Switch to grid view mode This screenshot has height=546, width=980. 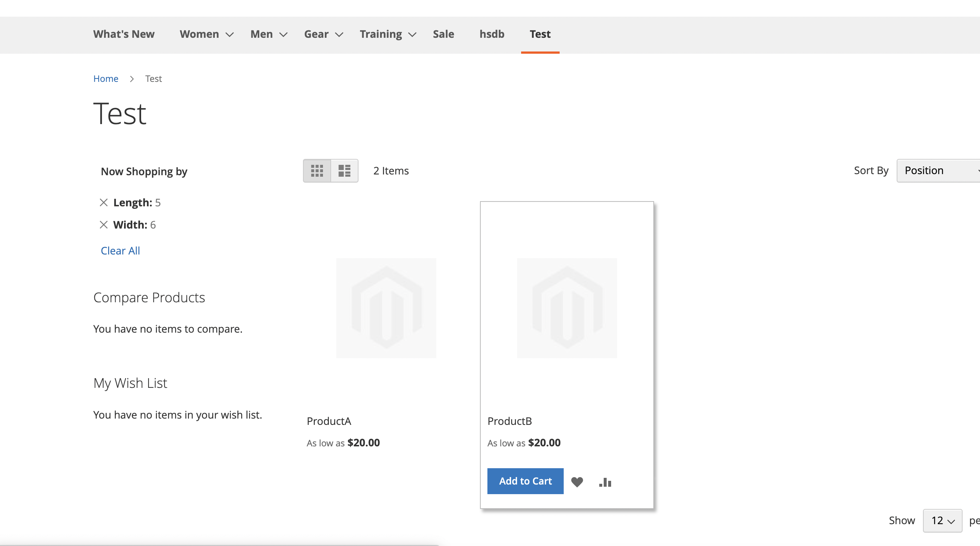click(x=317, y=170)
